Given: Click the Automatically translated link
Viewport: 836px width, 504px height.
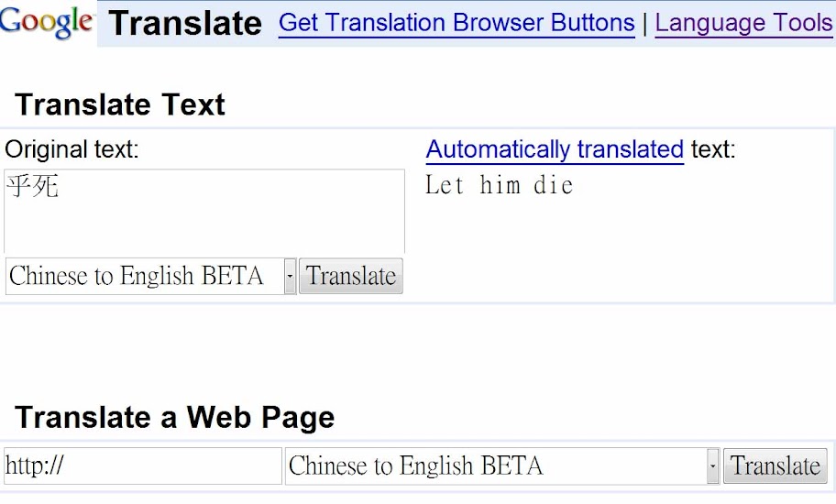Looking at the screenshot, I should coord(555,149).
